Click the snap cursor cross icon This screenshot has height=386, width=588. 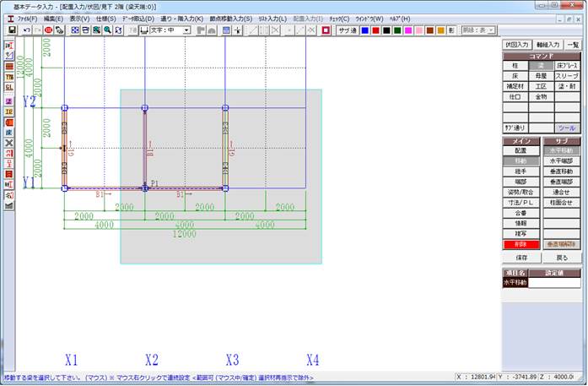(237, 30)
